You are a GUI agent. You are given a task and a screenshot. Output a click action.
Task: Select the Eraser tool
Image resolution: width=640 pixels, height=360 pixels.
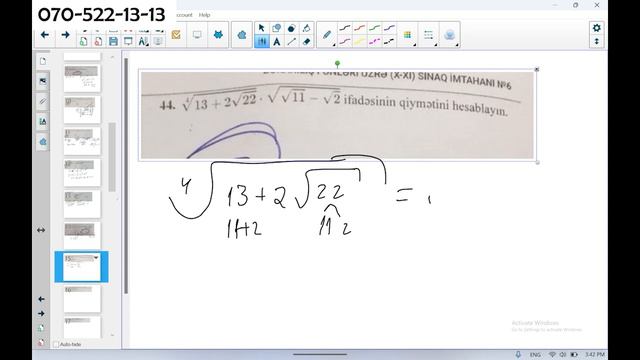(307, 42)
